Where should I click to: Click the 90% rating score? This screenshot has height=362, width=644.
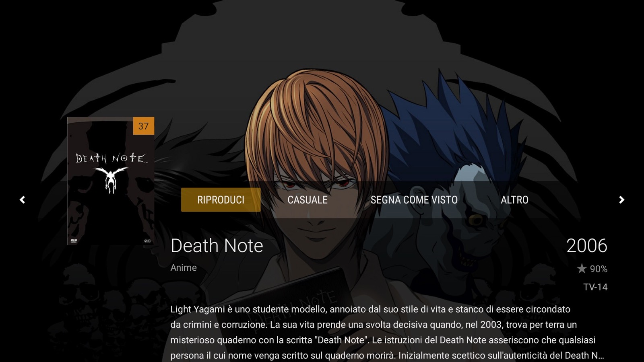pos(599,269)
